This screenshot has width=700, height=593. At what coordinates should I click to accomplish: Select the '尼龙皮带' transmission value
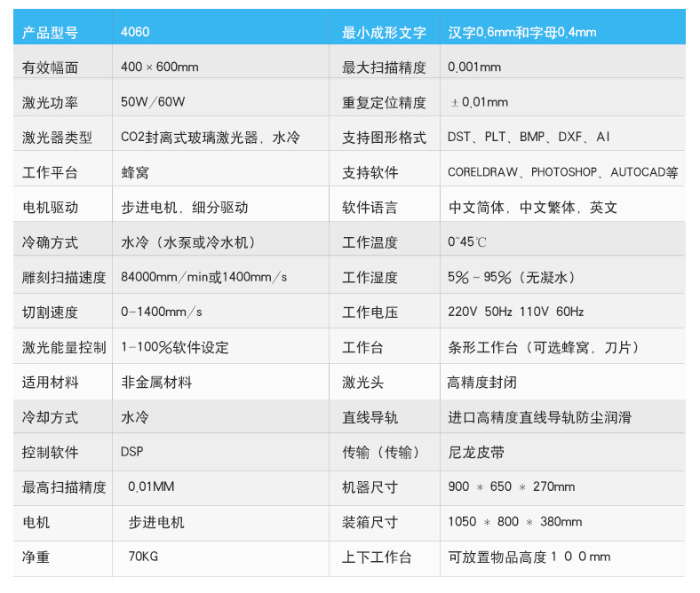point(476,453)
